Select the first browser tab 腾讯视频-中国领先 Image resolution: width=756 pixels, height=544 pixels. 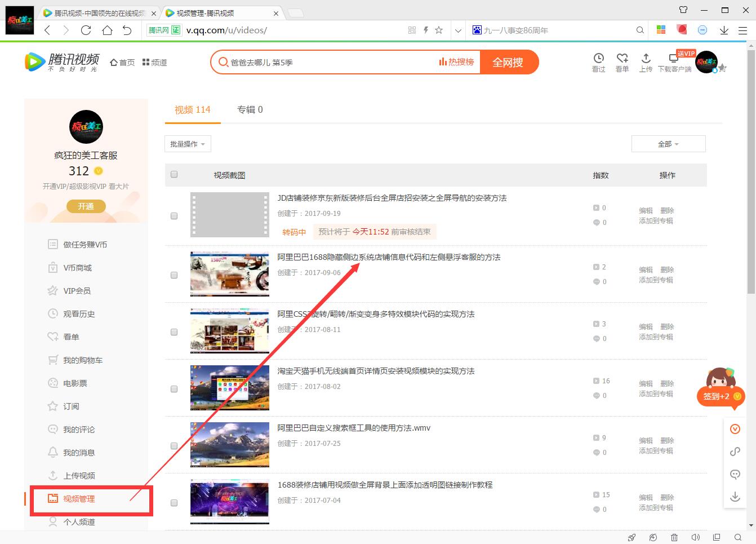[x=99, y=13]
